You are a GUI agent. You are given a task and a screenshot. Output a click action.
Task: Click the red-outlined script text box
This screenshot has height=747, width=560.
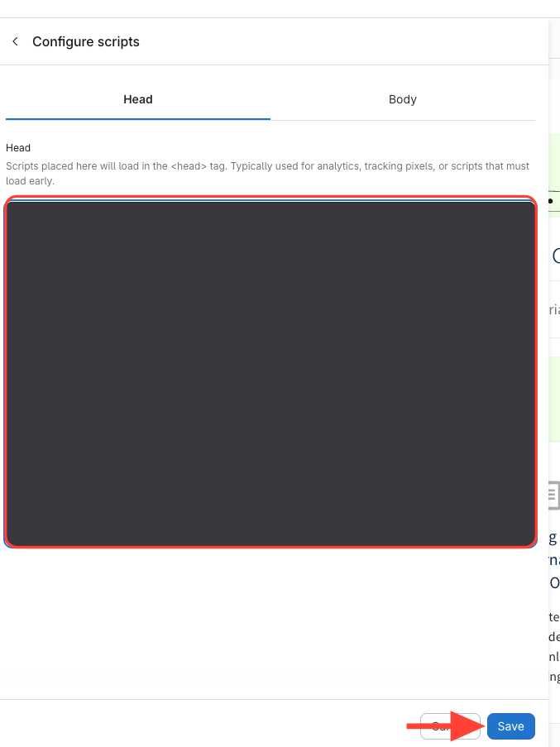click(270, 372)
